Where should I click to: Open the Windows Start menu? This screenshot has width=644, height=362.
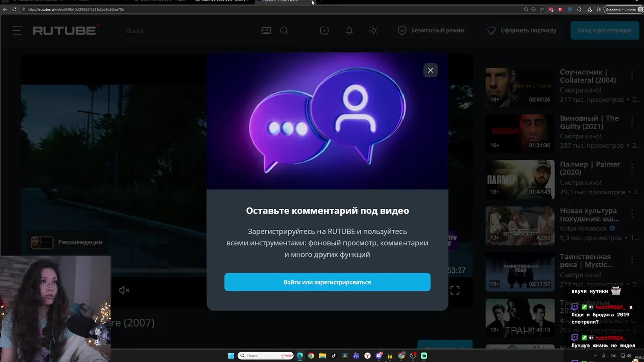pos(231,356)
